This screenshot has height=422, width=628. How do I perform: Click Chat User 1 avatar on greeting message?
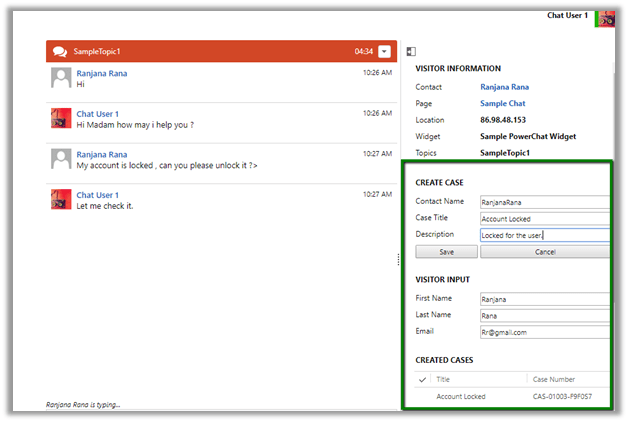[x=61, y=118]
